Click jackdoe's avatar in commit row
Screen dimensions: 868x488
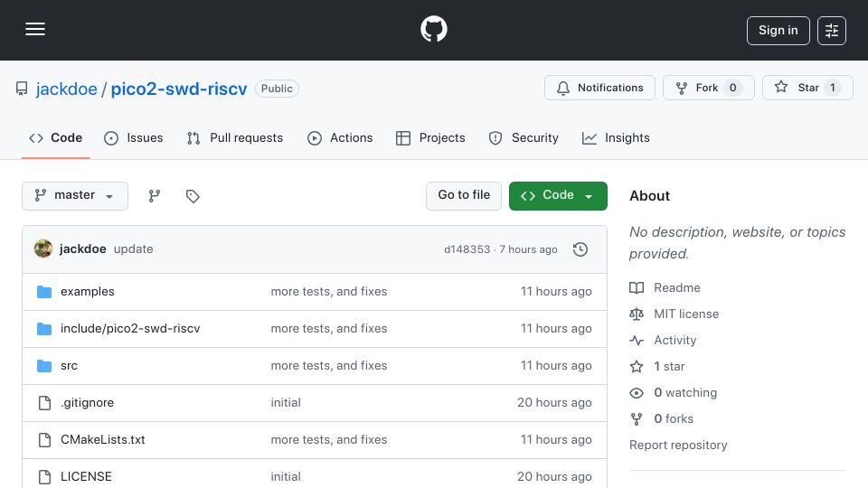[43, 249]
